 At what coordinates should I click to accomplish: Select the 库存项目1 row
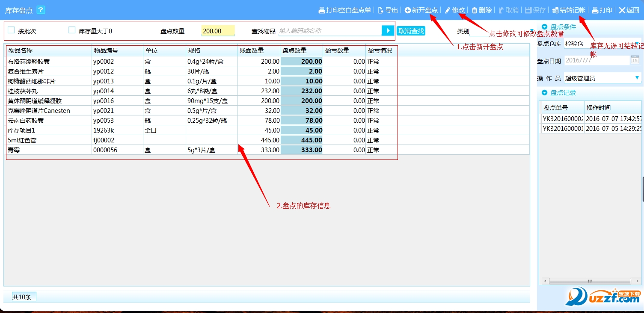coord(267,130)
